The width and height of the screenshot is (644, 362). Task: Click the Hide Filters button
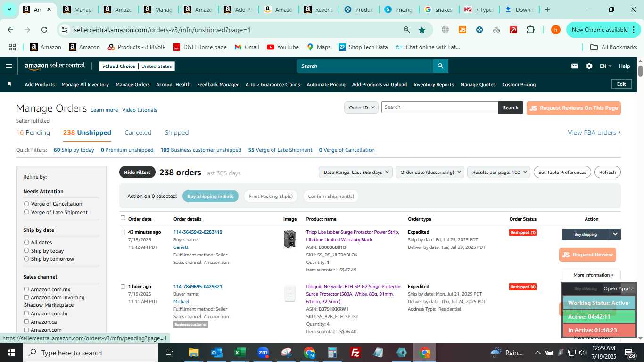pyautogui.click(x=137, y=172)
